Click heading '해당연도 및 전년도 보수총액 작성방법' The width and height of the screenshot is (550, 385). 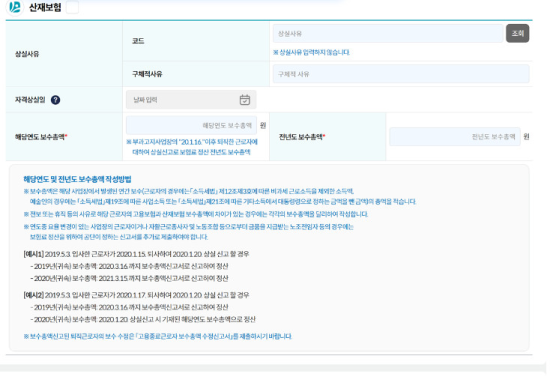coord(78,179)
